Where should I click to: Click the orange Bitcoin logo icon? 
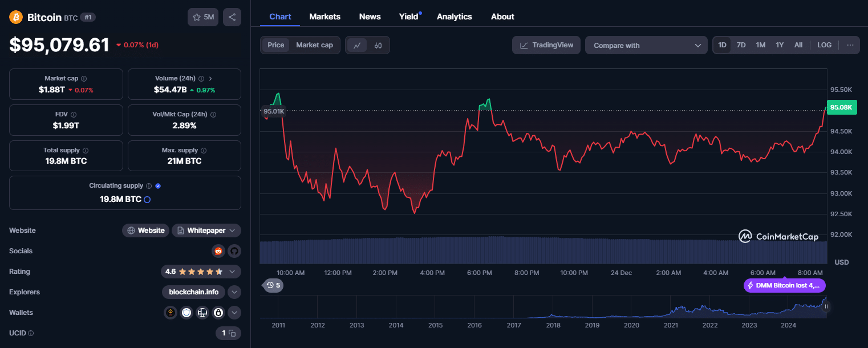(x=16, y=17)
